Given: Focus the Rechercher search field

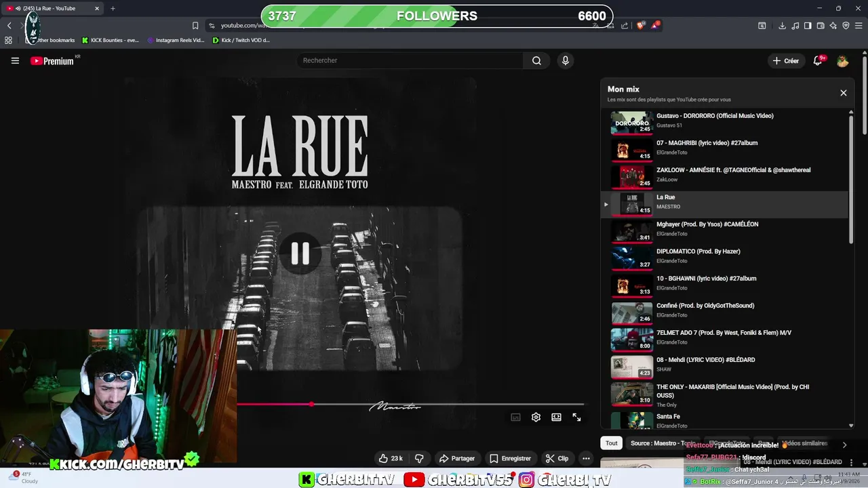Looking at the screenshot, I should 410,60.
